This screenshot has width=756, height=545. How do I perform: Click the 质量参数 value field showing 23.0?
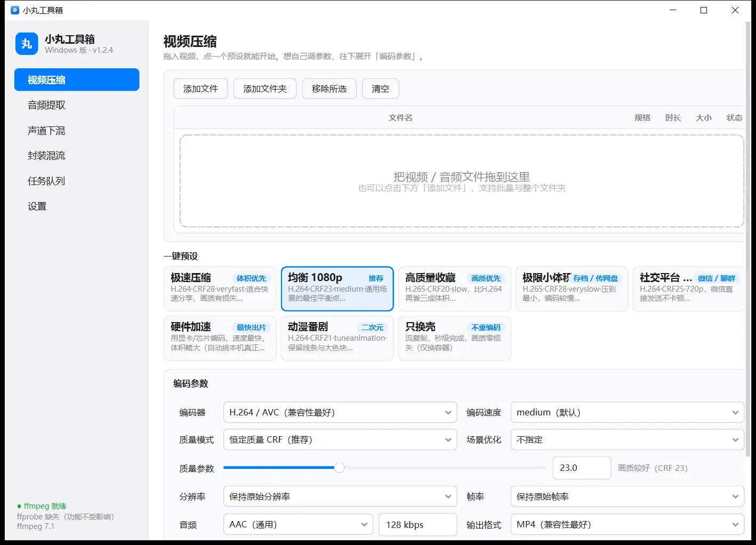(582, 468)
